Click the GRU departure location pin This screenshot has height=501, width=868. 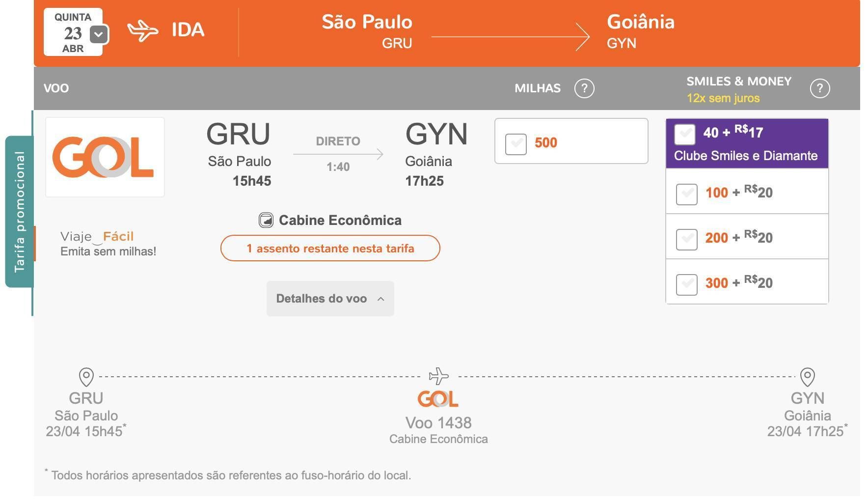[x=86, y=377]
